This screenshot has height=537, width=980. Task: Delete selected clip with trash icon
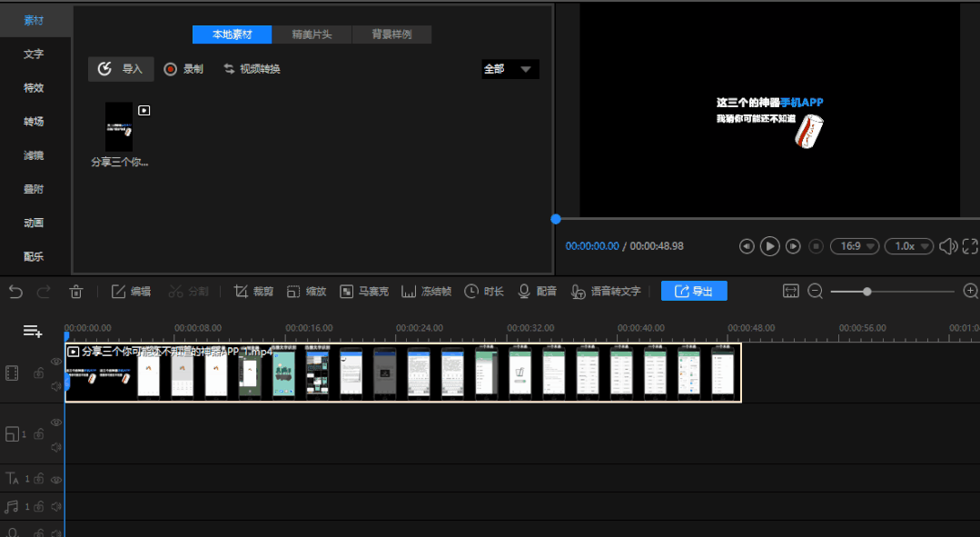(76, 292)
